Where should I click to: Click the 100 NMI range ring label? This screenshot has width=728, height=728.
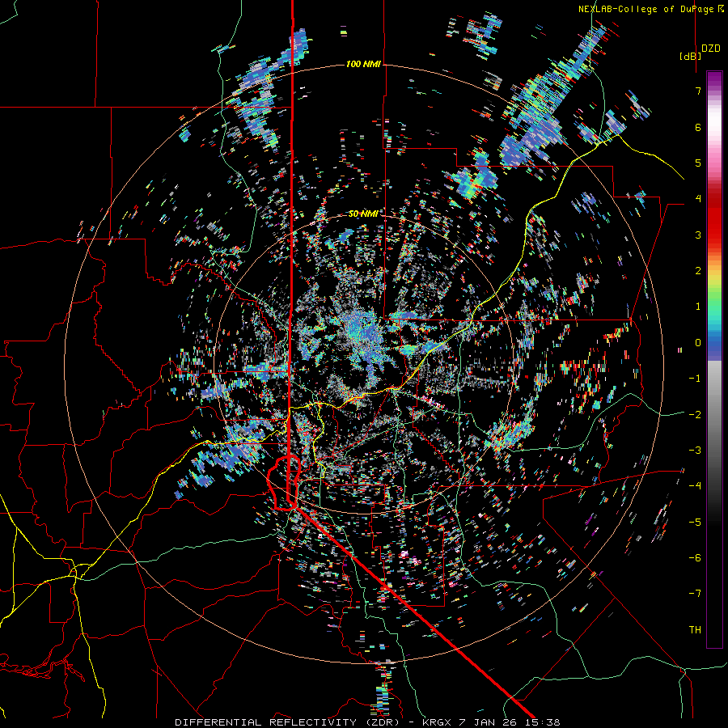(x=363, y=64)
